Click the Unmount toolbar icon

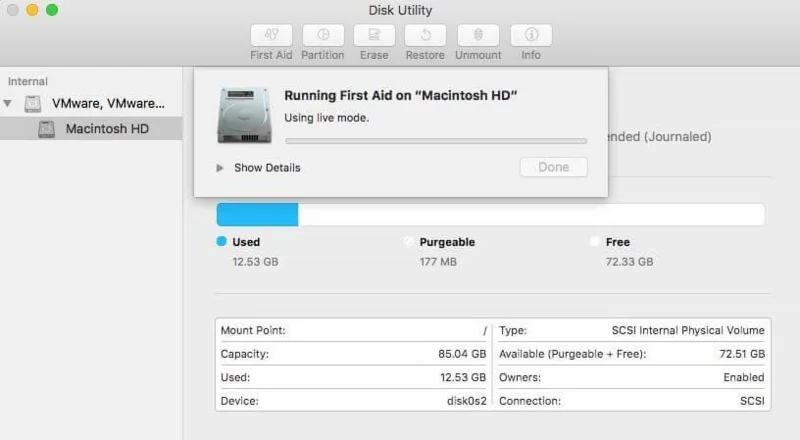[478, 35]
